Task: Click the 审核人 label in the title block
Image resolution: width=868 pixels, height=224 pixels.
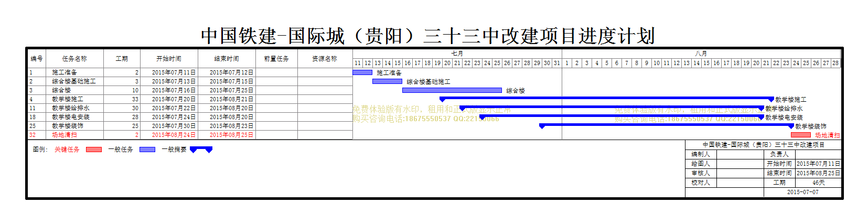Action: point(701,173)
